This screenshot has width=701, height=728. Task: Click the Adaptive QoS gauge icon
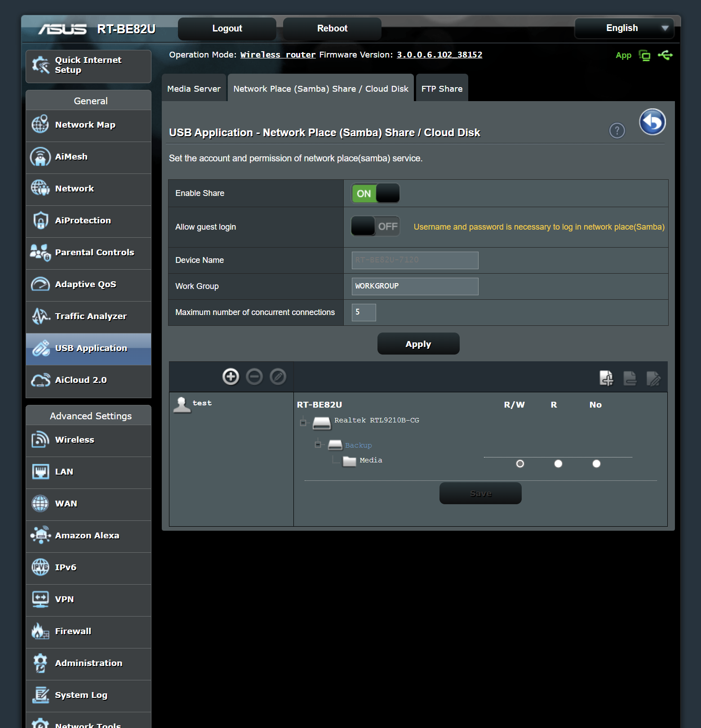click(40, 284)
